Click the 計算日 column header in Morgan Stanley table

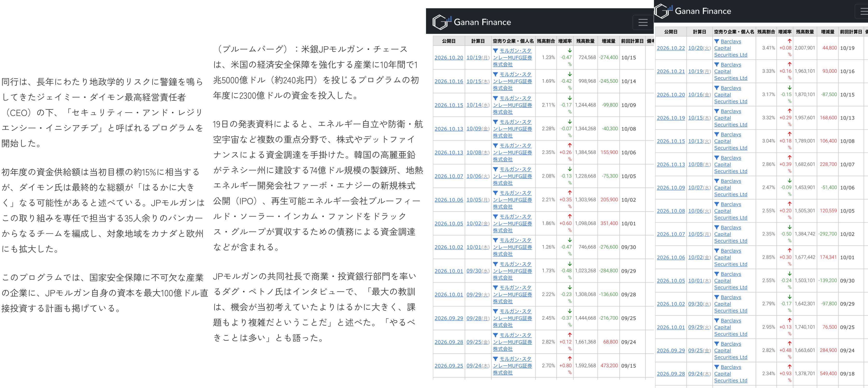(x=478, y=41)
